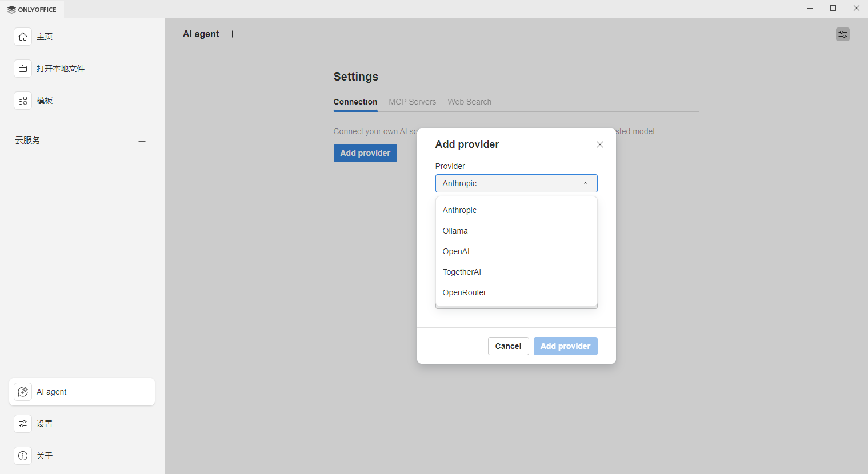Collapse the Provider dropdown chevron
The width and height of the screenshot is (868, 474).
[x=585, y=183]
